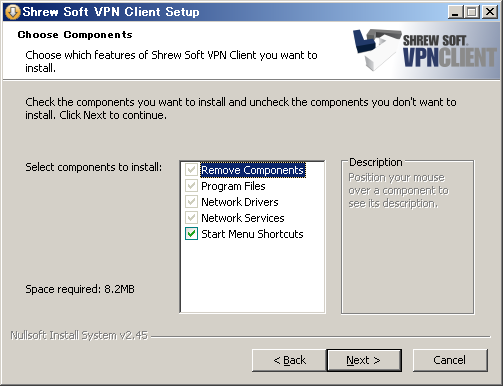Uncheck the Start Menu Shortcuts checkbox box

tap(191, 234)
